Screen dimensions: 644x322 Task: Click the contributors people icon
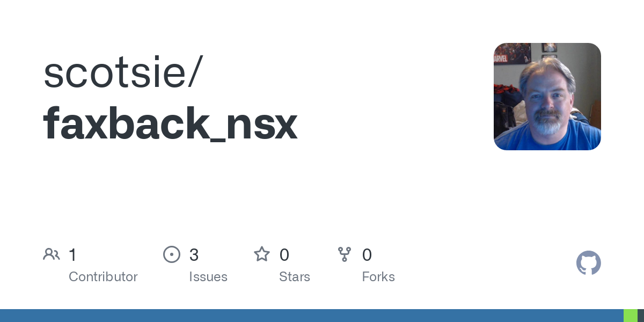tap(52, 254)
